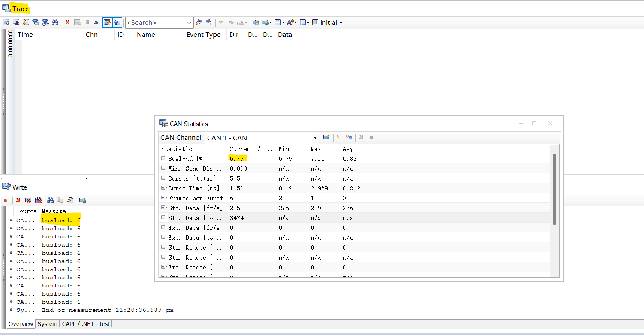Click the X reset icon in CAN Statistics toolbar
The width and height of the screenshot is (644, 335).
tap(361, 137)
